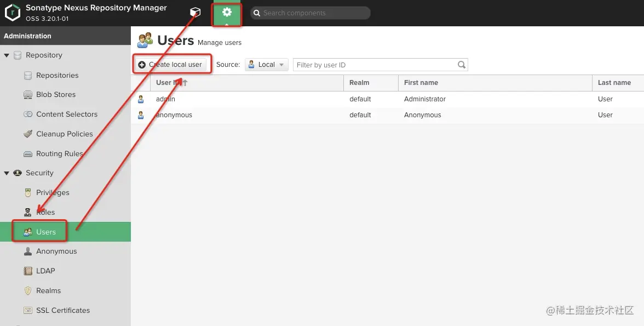Click the Repositories database icon
This screenshot has height=326, width=644.
click(x=28, y=75)
